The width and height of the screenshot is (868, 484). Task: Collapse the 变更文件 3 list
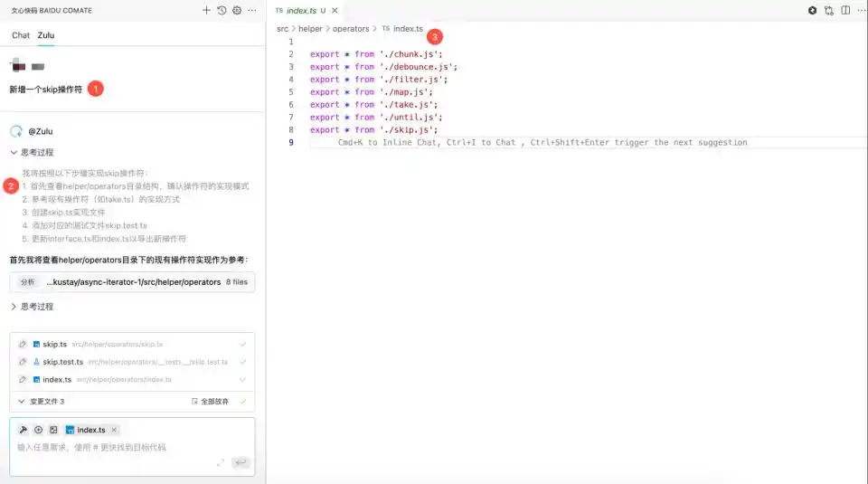23,402
